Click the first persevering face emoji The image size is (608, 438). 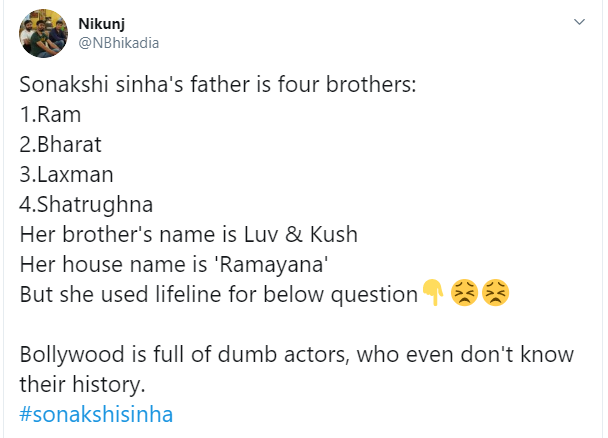click(x=464, y=294)
